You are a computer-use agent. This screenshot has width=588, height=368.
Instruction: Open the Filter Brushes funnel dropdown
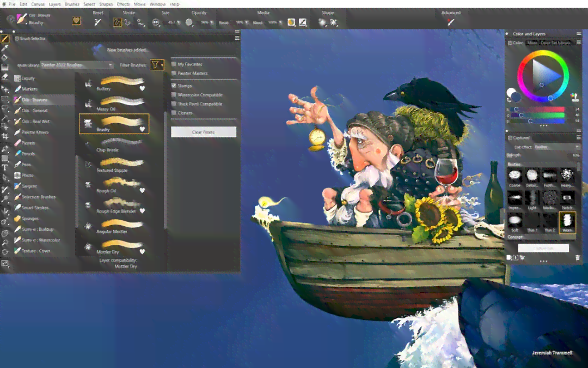pyautogui.click(x=157, y=65)
